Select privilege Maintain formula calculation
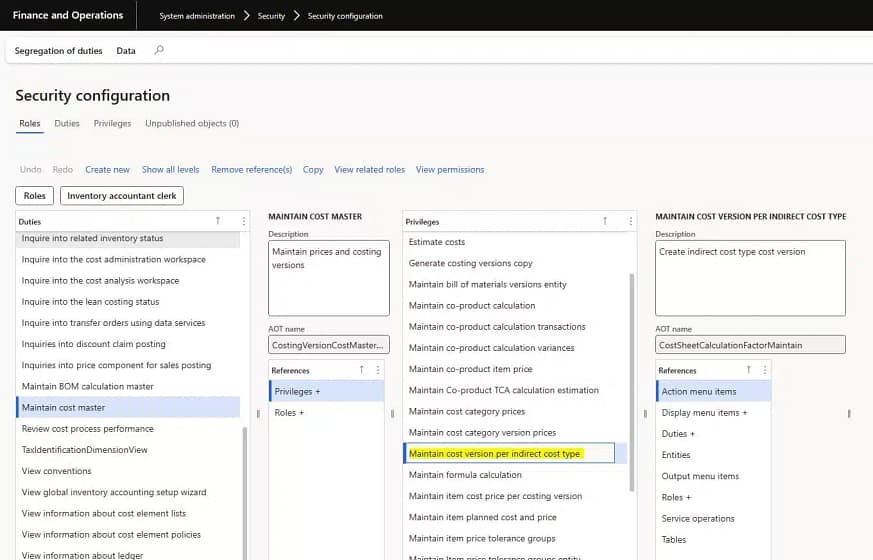873x560 pixels. tap(516, 475)
